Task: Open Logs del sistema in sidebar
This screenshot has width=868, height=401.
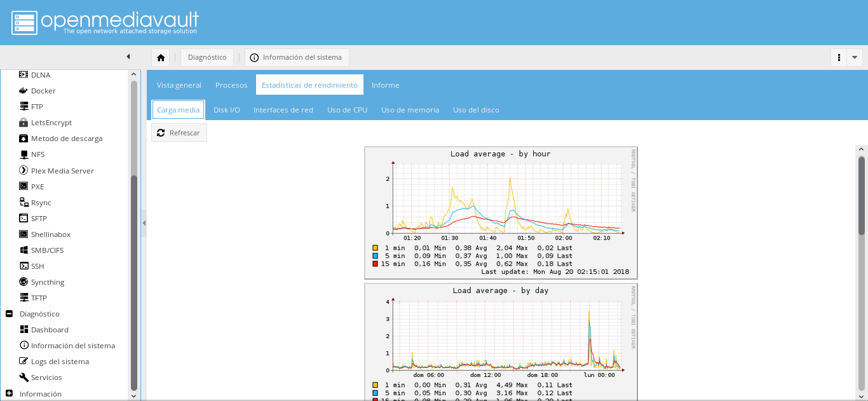Action: pos(60,361)
